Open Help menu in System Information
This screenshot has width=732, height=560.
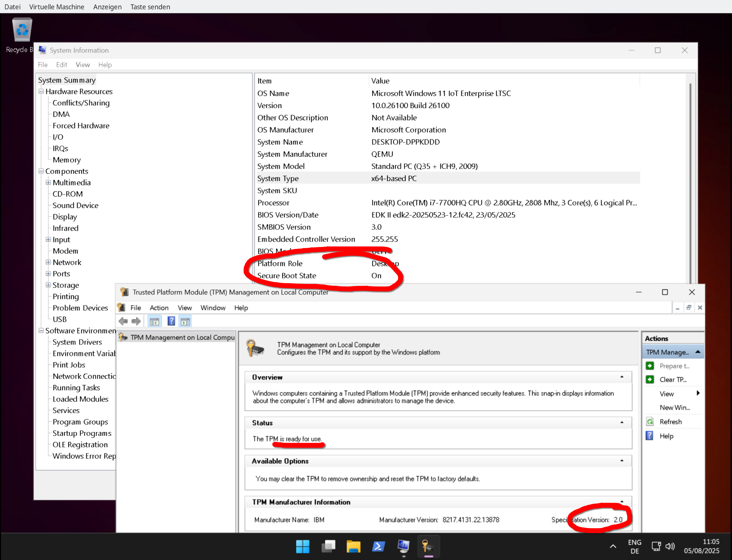pos(105,65)
